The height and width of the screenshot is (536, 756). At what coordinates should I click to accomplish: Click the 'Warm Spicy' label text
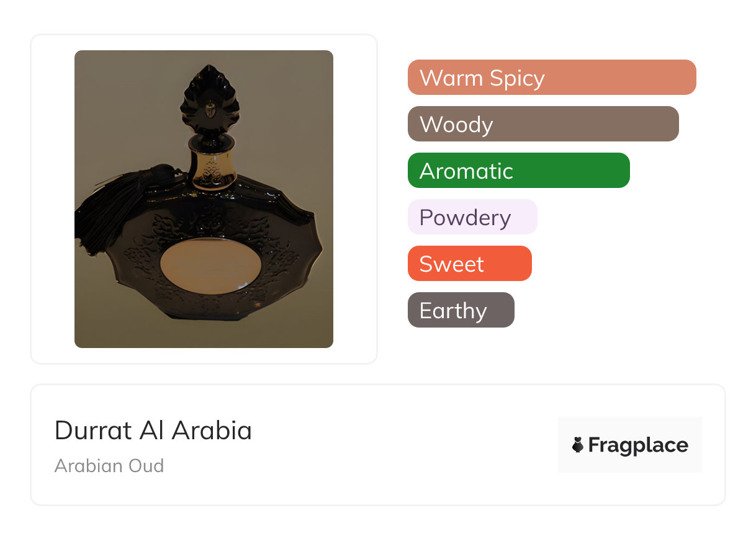click(482, 78)
